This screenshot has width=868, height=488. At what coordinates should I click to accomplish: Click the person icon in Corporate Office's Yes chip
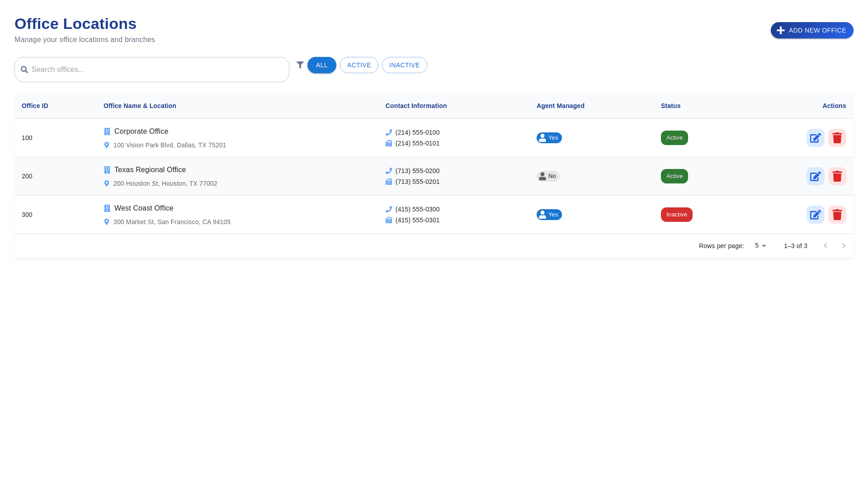point(542,137)
